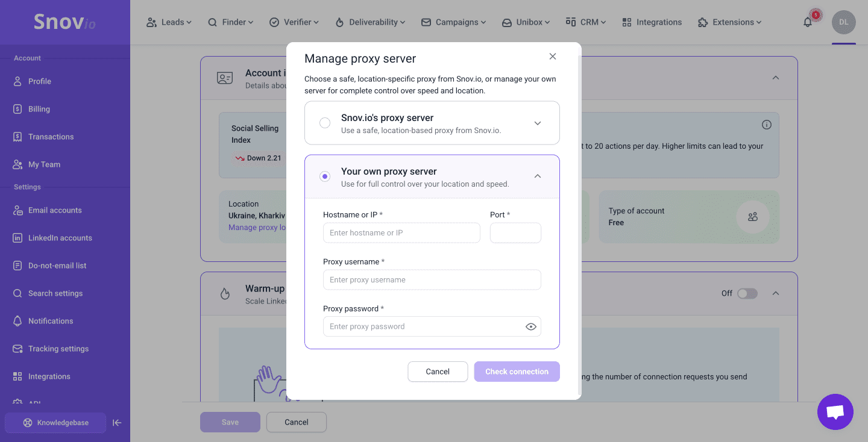Click the info icon in account panel
The image size is (868, 442).
pos(766,125)
